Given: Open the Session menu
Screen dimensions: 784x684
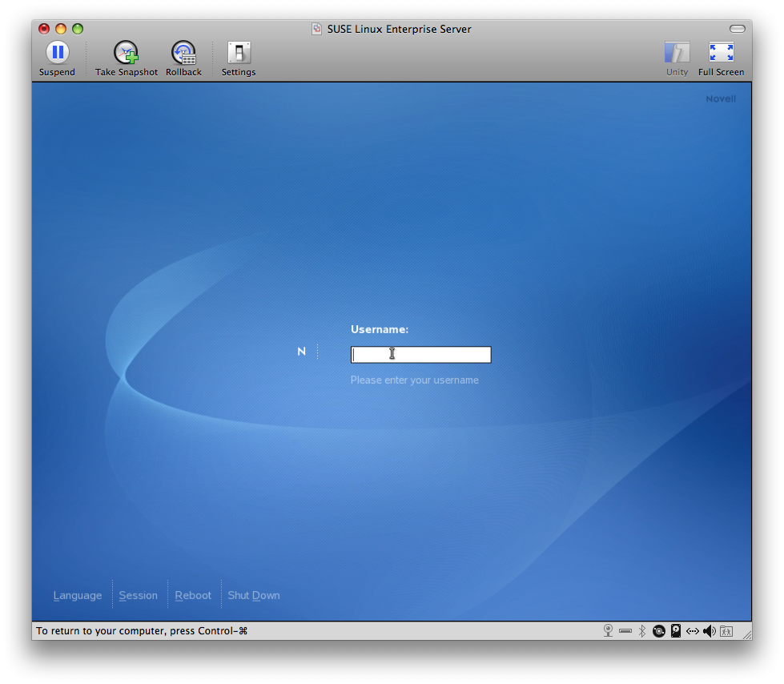Looking at the screenshot, I should click(138, 596).
